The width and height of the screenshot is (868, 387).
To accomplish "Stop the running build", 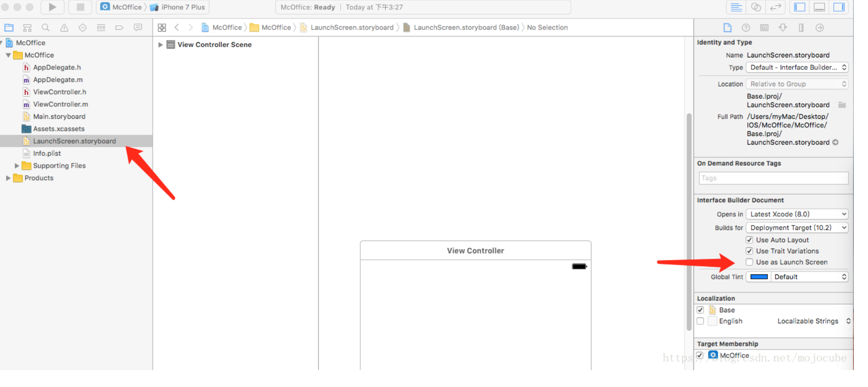I will [x=80, y=7].
